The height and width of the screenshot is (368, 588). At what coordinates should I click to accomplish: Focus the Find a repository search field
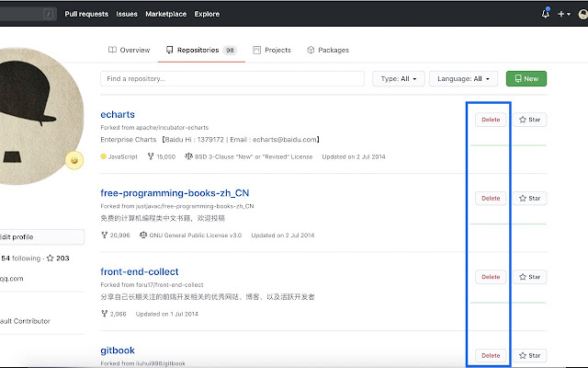point(232,79)
